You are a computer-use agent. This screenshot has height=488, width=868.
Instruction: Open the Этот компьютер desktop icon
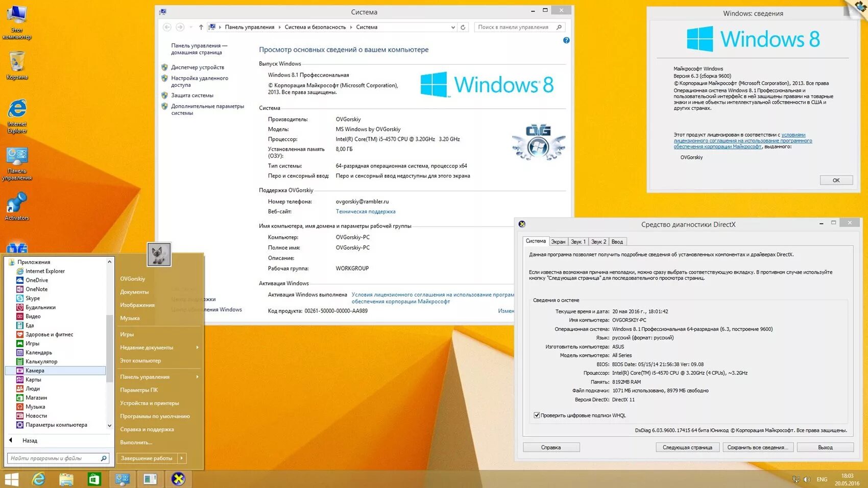tap(17, 22)
